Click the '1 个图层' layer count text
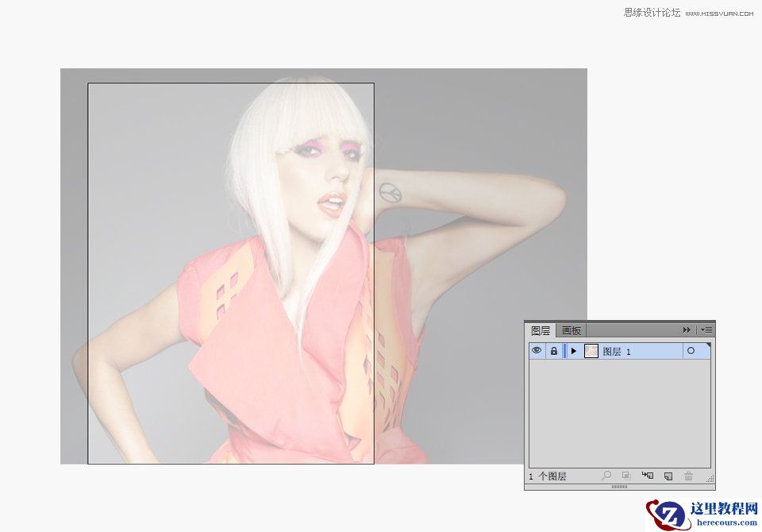Screen dimensions: 762x532 tap(548, 476)
